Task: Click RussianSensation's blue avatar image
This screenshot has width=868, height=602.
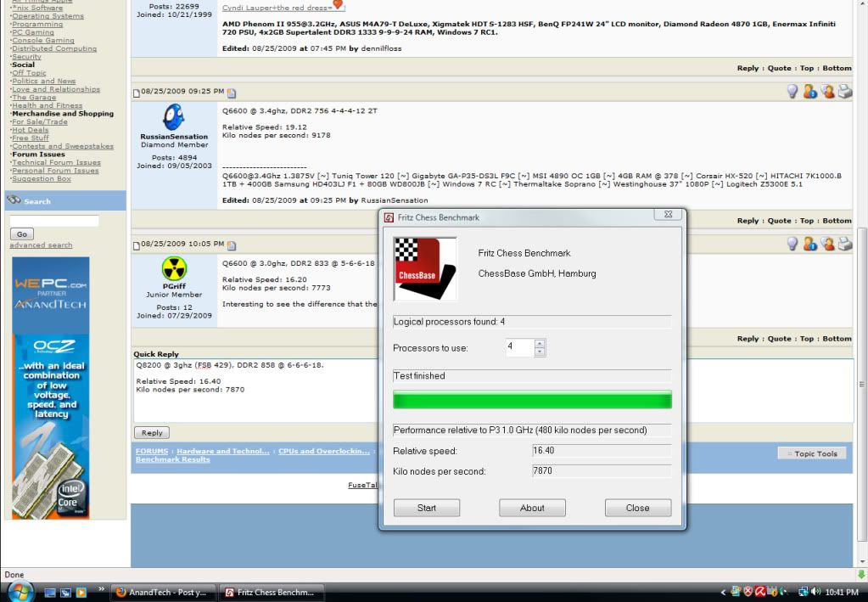Action: [174, 117]
